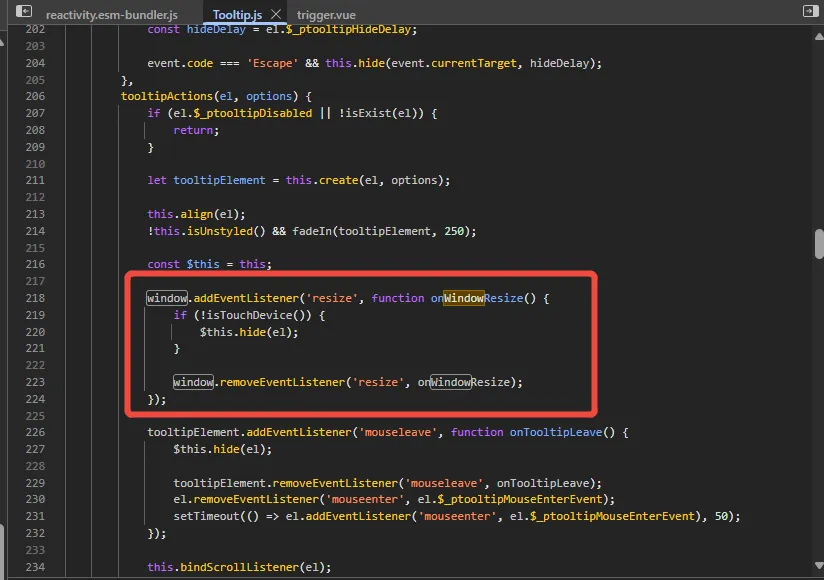824x580 pixels.
Task: Click the 'Escape' string literal
Action: 273,63
